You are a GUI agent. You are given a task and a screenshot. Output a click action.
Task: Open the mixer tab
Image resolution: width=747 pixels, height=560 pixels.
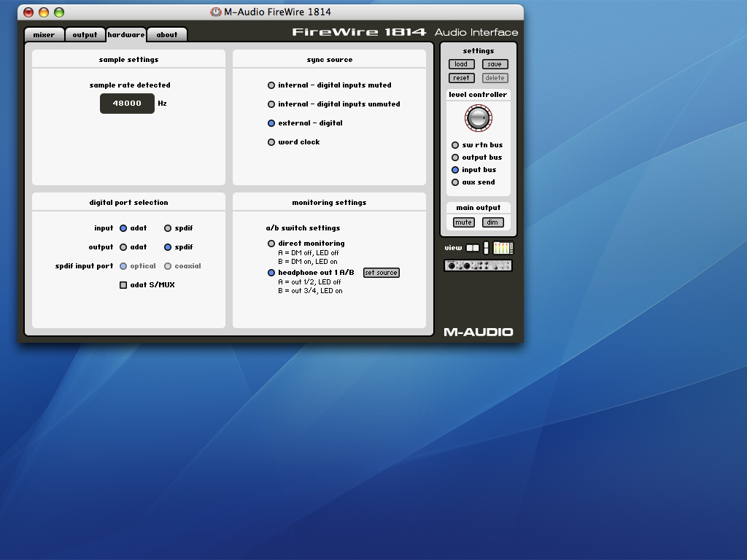click(x=44, y=35)
